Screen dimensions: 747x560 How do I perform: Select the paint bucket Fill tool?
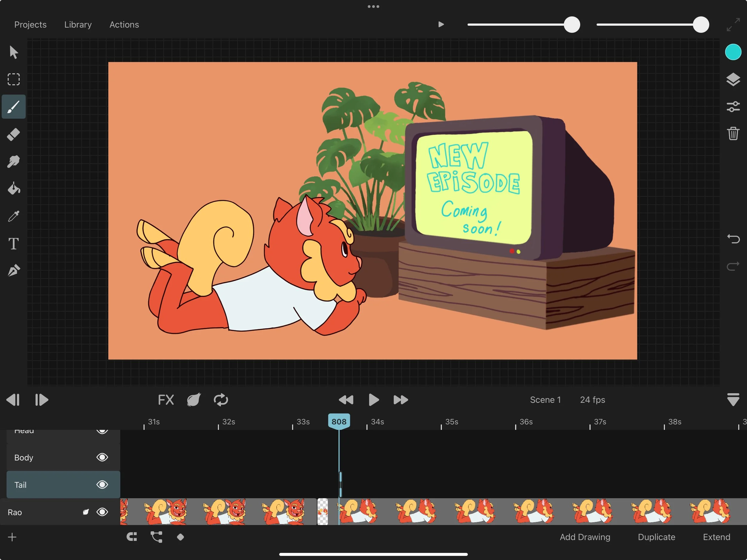coord(13,189)
